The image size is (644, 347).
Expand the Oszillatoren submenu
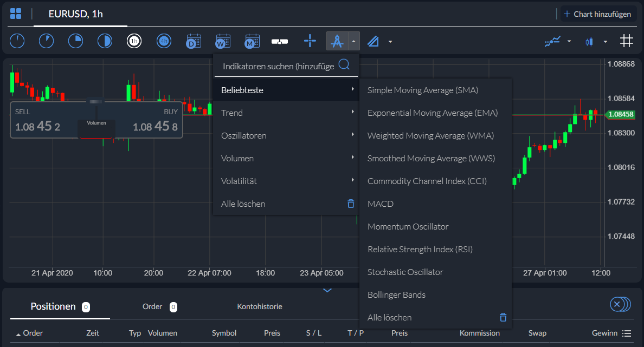click(286, 135)
